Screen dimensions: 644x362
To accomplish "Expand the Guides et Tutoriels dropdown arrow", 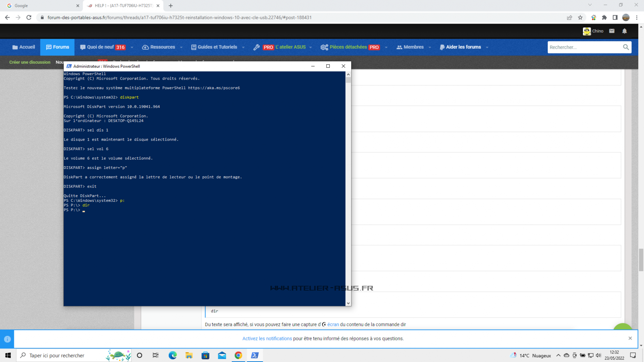I will (x=243, y=47).
